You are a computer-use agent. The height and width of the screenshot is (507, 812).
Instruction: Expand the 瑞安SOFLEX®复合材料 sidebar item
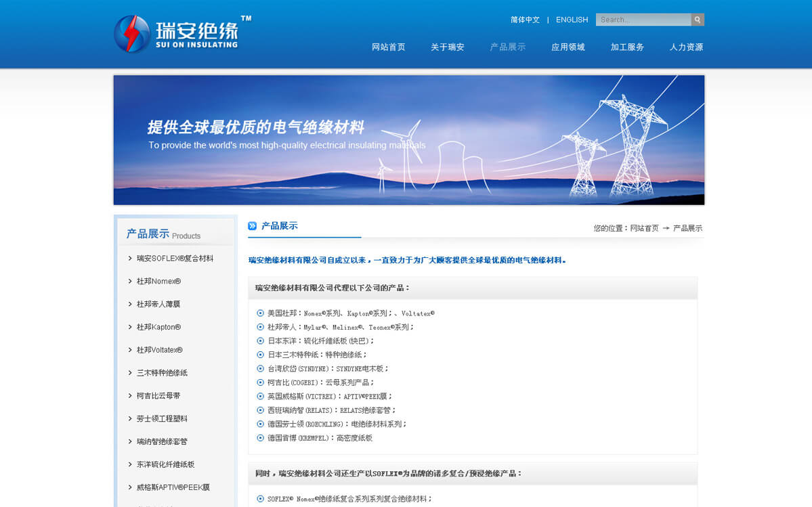pyautogui.click(x=174, y=259)
